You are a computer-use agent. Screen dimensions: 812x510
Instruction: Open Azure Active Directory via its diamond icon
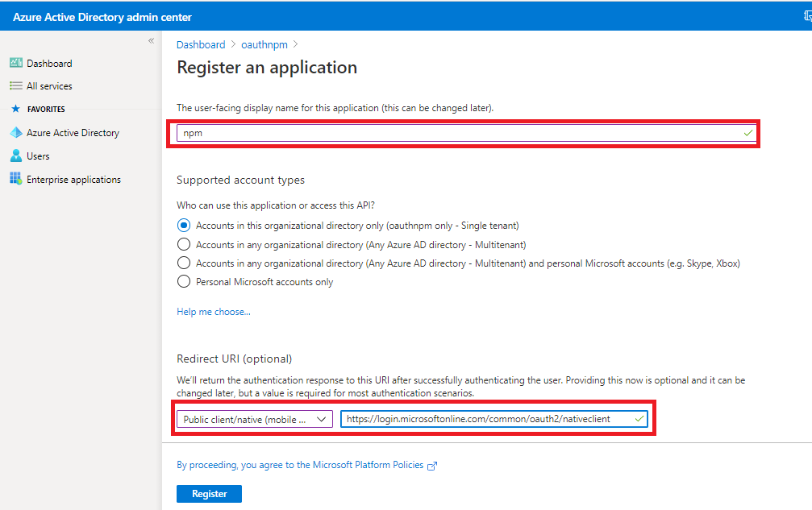(x=15, y=133)
